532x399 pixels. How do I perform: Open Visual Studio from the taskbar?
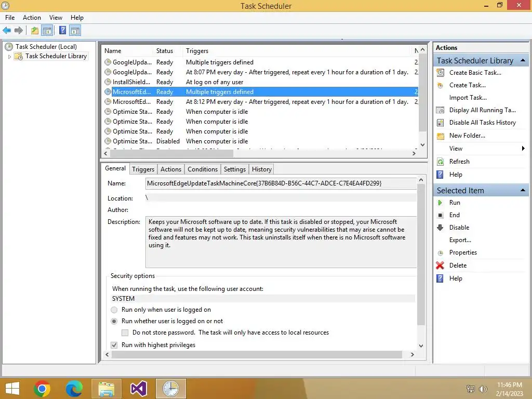(138, 389)
